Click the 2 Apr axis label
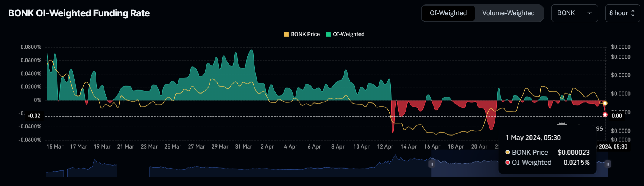Image resolution: width=644 pixels, height=186 pixels. [267, 147]
